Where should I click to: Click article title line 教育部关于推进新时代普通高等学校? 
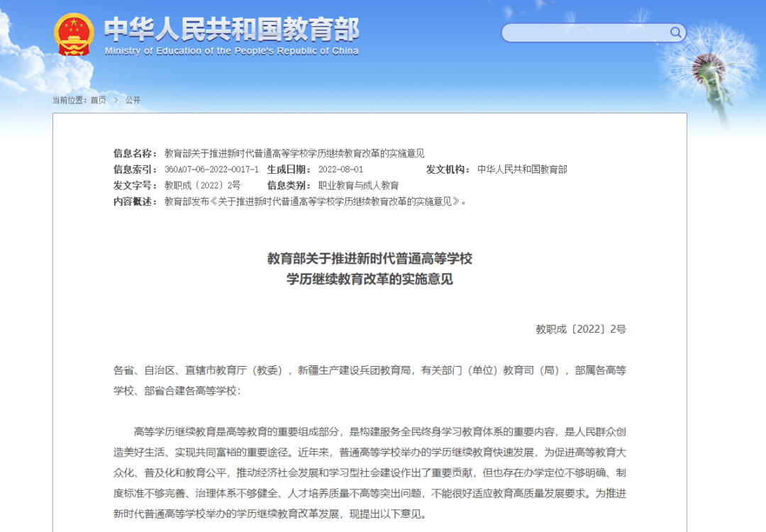tap(370, 258)
